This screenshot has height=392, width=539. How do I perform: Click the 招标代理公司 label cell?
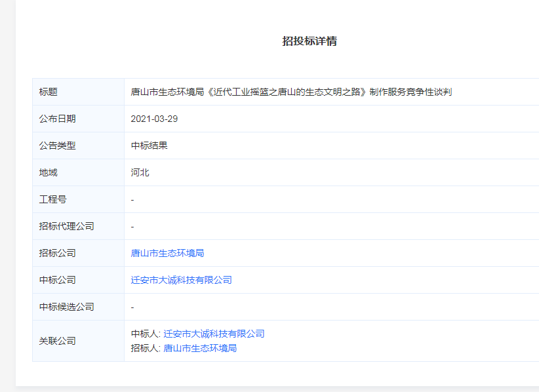(x=66, y=226)
